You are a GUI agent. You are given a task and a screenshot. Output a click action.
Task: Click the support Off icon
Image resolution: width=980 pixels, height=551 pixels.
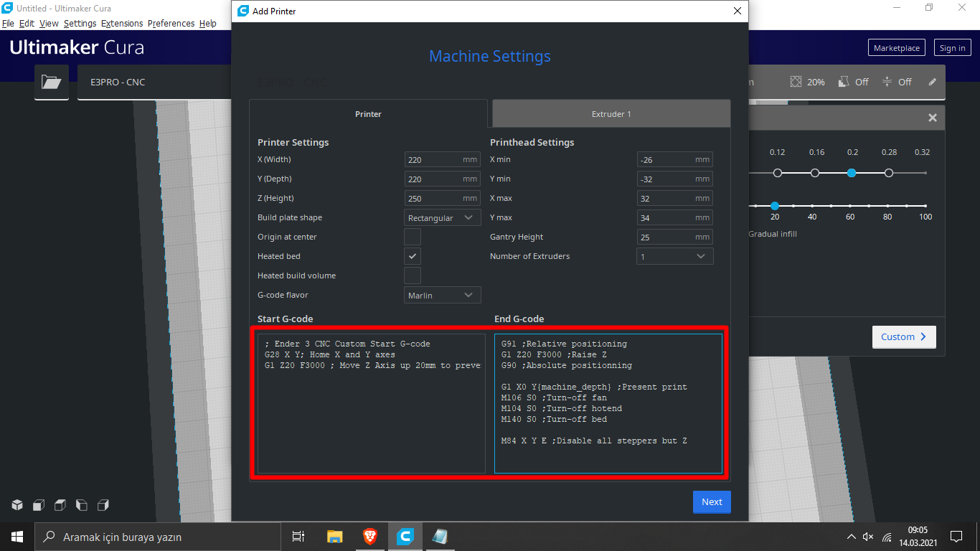click(844, 82)
